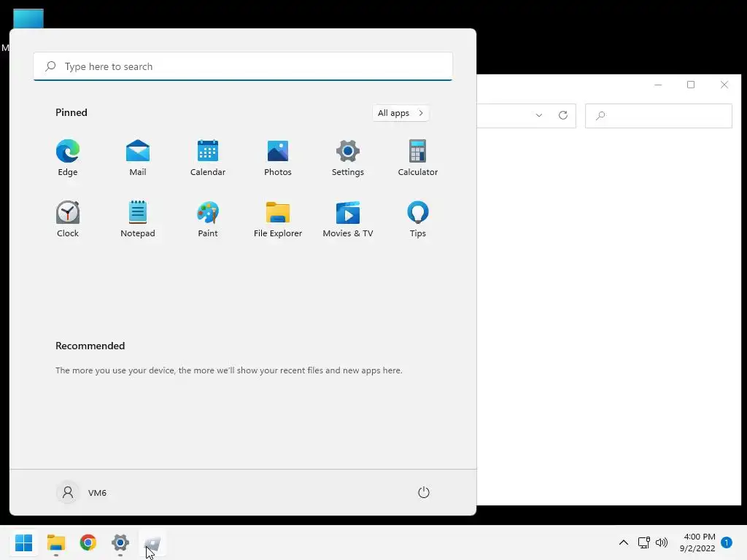Screen dimensions: 747x560
Task: Open File Explorer from the taskbar
Action: 56,542
